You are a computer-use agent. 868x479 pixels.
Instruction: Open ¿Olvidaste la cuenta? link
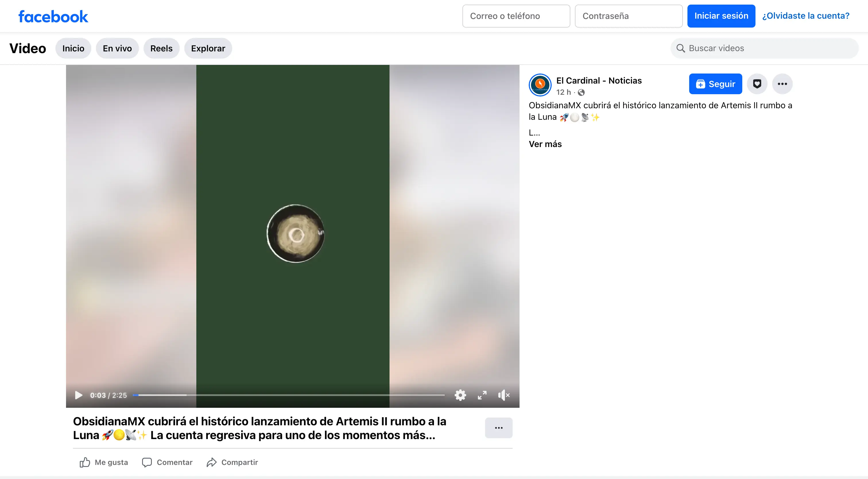[x=805, y=16]
